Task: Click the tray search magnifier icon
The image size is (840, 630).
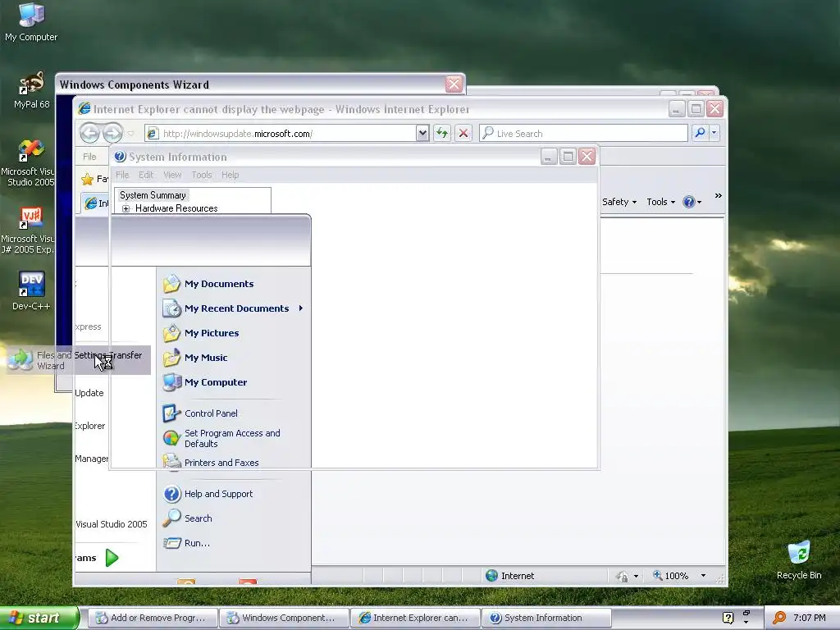Action: 779,619
